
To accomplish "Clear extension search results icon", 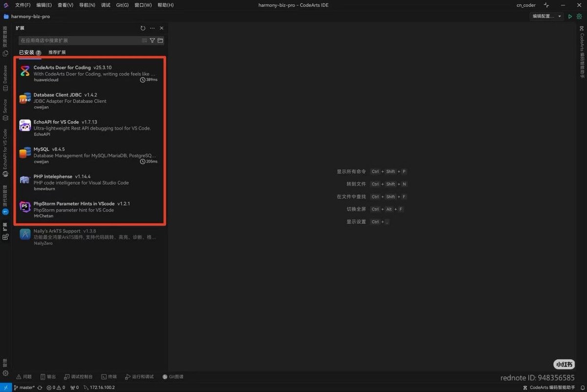I will point(144,41).
